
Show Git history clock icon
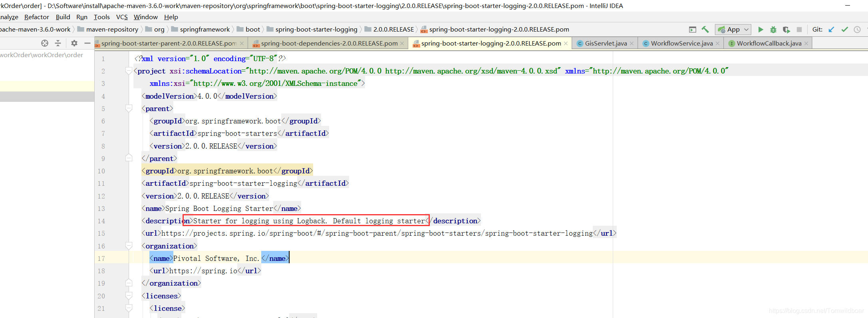[x=857, y=30]
